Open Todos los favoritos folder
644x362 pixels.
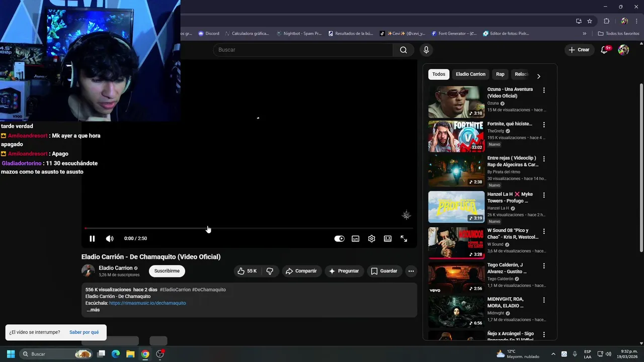618,34
